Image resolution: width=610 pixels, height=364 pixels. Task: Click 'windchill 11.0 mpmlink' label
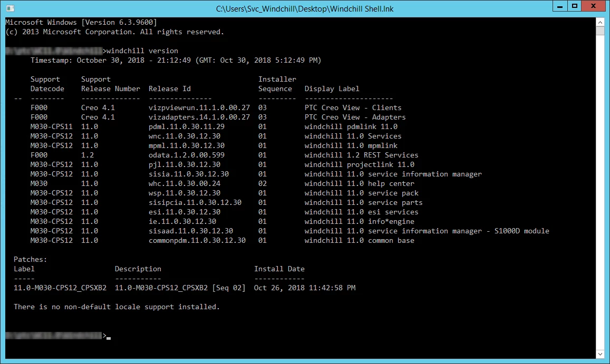(351, 145)
